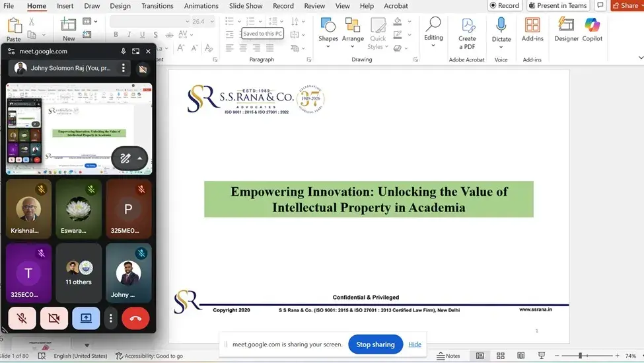Click the Meet present screen button

(86, 318)
